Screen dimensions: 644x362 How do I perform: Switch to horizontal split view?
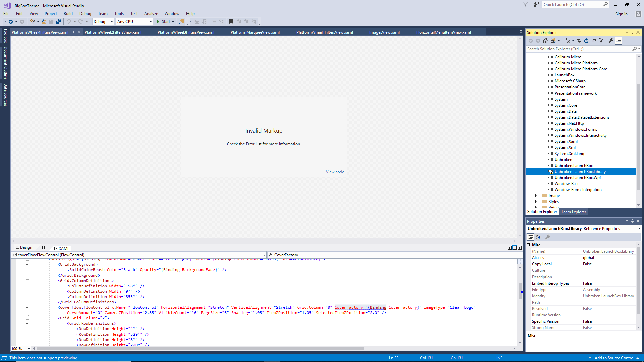(x=515, y=248)
